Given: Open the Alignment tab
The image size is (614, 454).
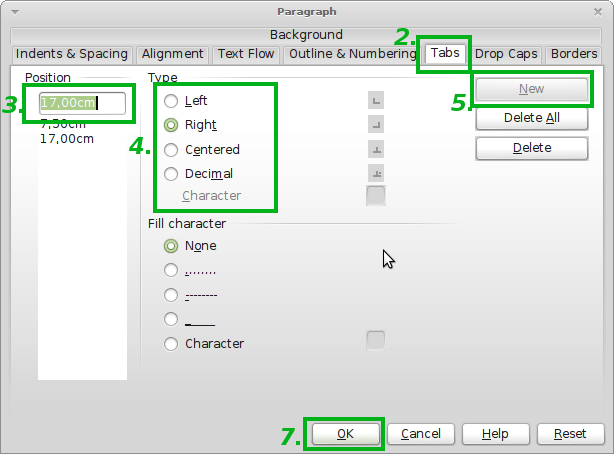Looking at the screenshot, I should coord(172,54).
